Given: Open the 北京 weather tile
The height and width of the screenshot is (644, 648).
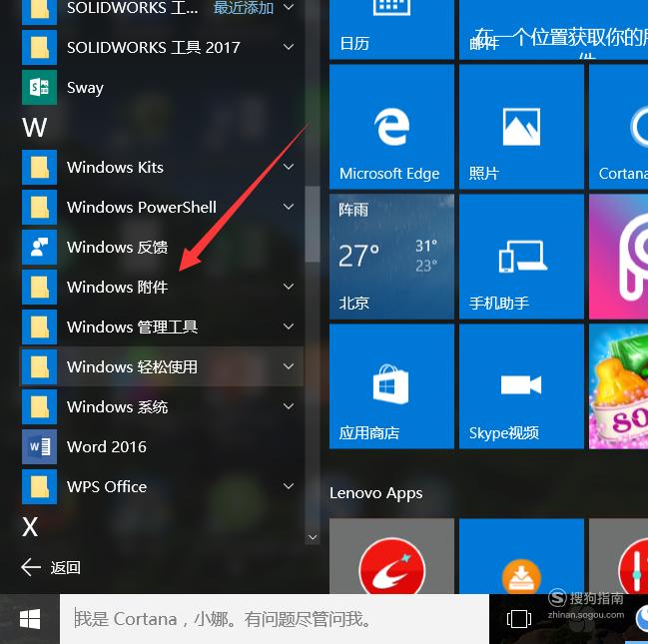Looking at the screenshot, I should [391, 257].
